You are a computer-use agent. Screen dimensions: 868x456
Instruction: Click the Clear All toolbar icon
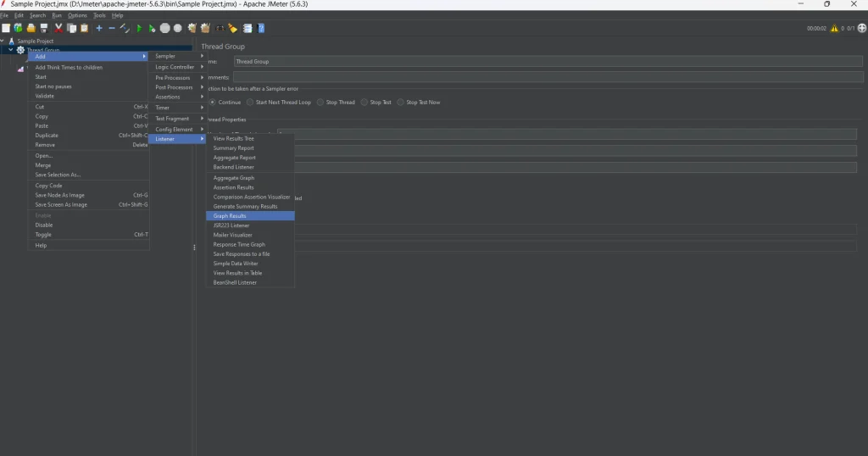[x=205, y=28]
